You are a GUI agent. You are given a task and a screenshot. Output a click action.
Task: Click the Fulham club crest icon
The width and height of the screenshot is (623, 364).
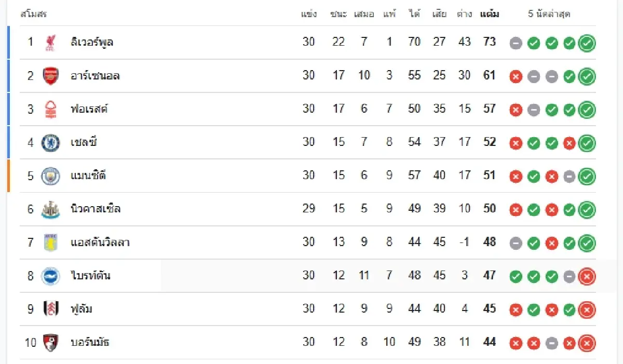(x=50, y=309)
